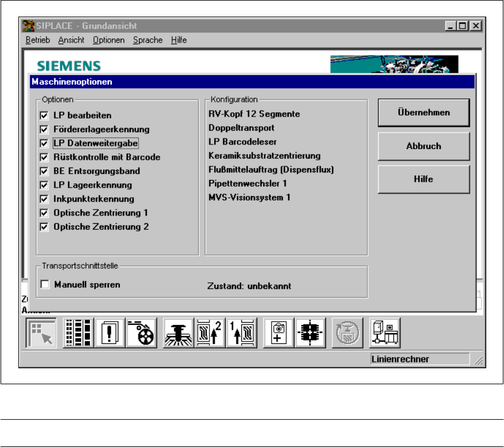Minimize the SIPLACE window
The height and width of the screenshot is (447, 504).
(451, 25)
